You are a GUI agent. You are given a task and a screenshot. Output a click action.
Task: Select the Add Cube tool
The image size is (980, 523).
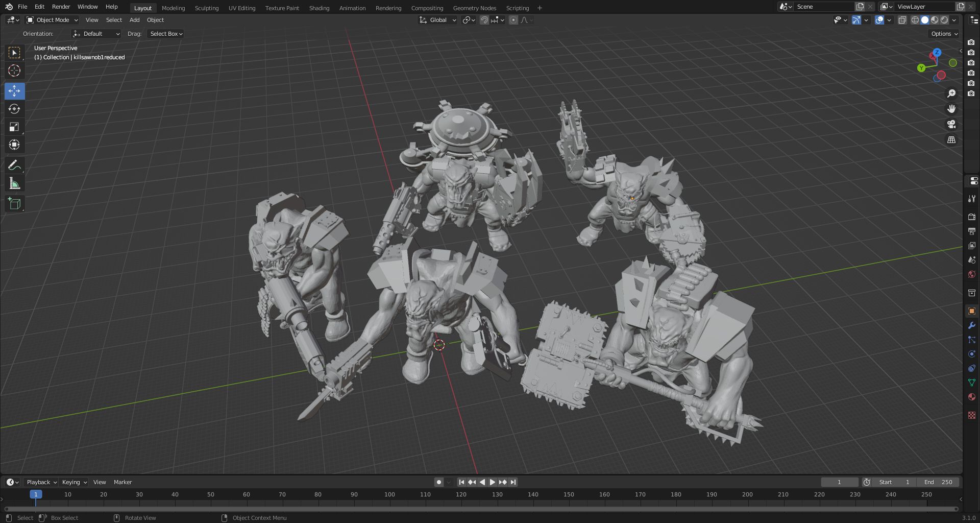click(x=14, y=204)
